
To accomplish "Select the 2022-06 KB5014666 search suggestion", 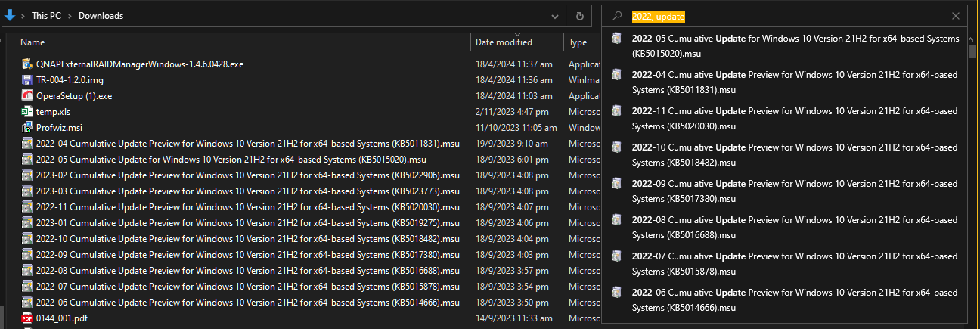I will 784,300.
